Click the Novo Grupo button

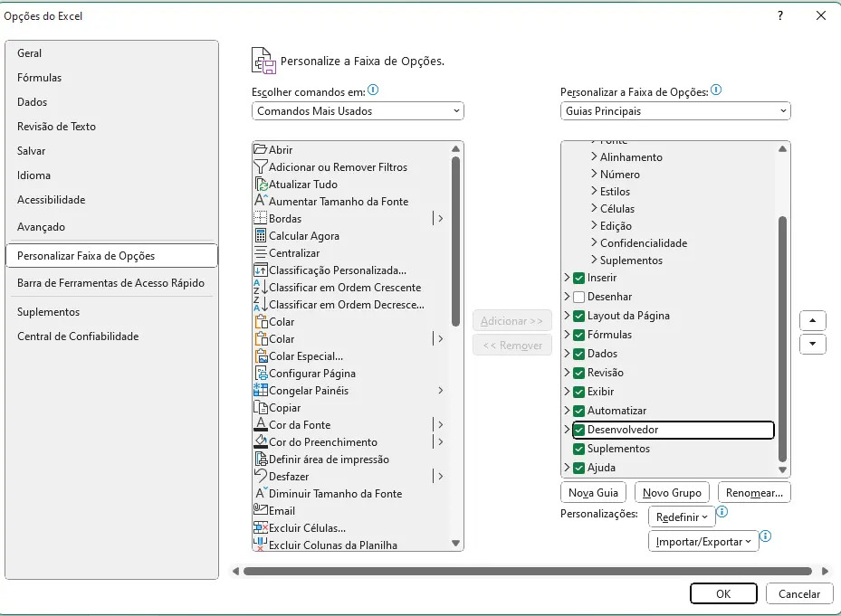coord(672,492)
